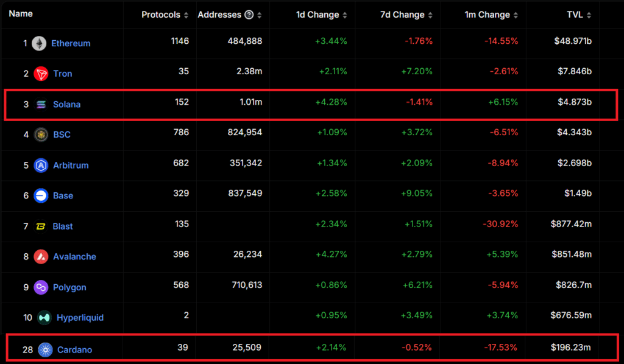Click the blue Base logo icon
The height and width of the screenshot is (364, 624).
click(x=41, y=195)
